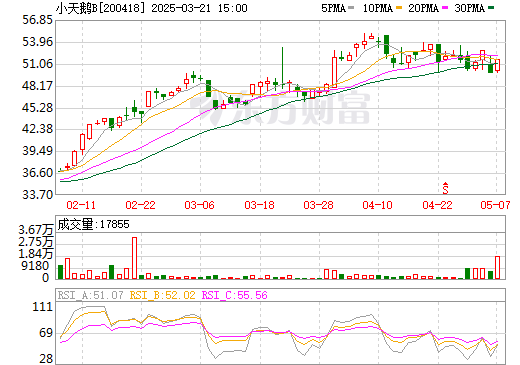Click the 56.85 price axis value
The width and height of the screenshot is (520, 365).
(37, 20)
